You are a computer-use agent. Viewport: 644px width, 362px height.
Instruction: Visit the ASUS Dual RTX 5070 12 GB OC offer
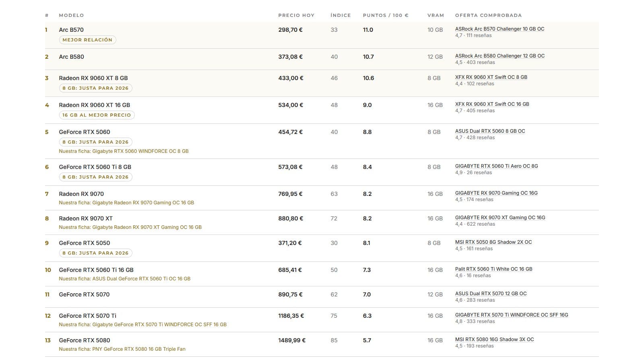491,294
